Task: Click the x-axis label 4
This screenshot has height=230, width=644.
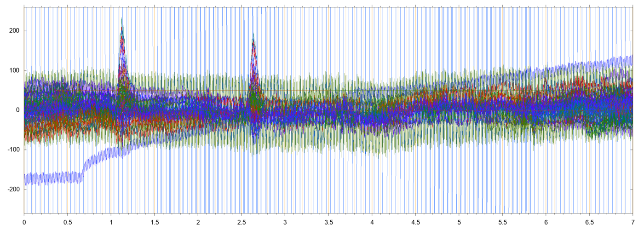Action: tap(372, 222)
